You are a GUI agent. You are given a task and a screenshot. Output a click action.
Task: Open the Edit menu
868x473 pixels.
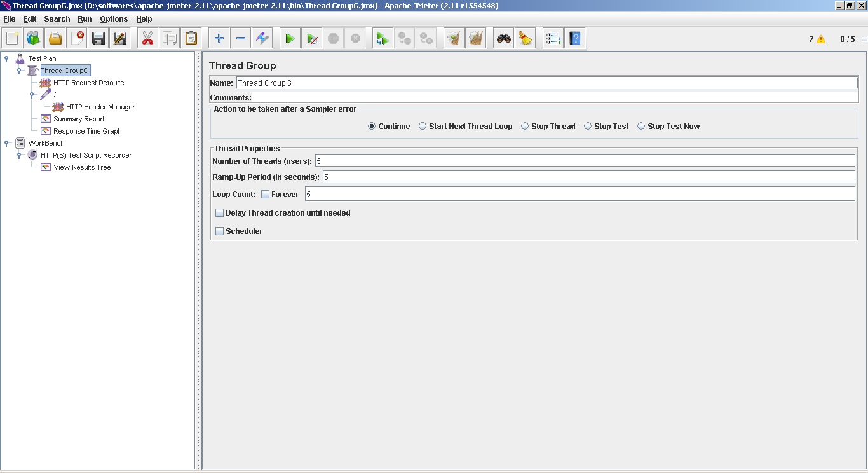coord(30,19)
